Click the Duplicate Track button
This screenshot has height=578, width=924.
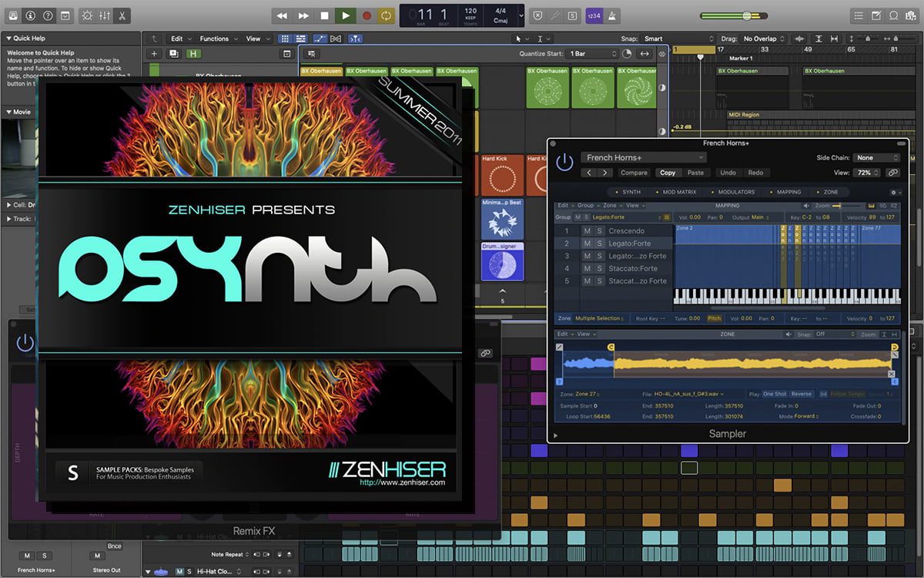173,53
